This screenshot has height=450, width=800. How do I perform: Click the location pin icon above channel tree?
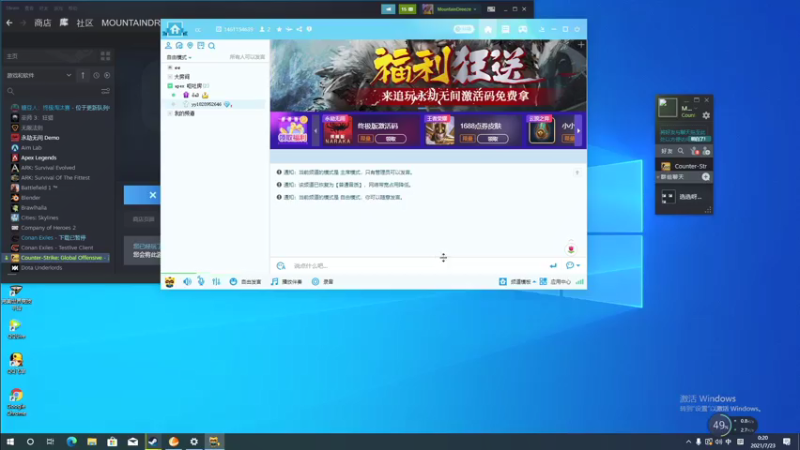click(x=190, y=46)
